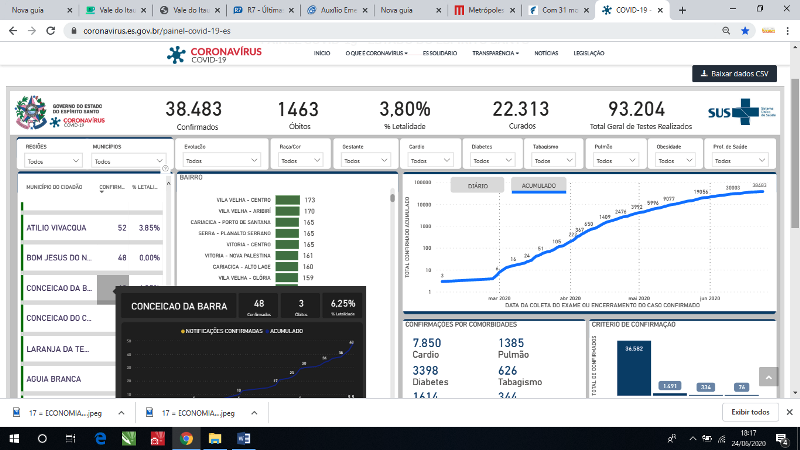Expand the Evolução filter dropdown

click(221, 160)
